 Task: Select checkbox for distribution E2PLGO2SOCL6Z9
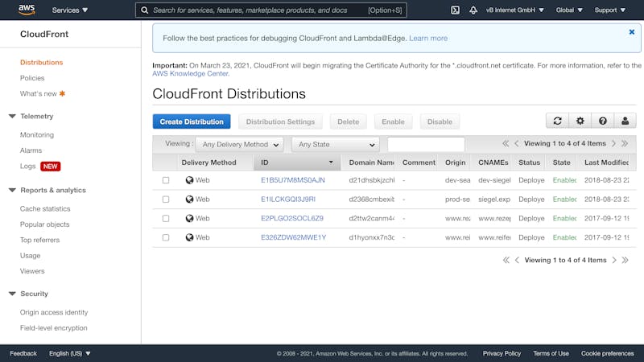pyautogui.click(x=166, y=218)
